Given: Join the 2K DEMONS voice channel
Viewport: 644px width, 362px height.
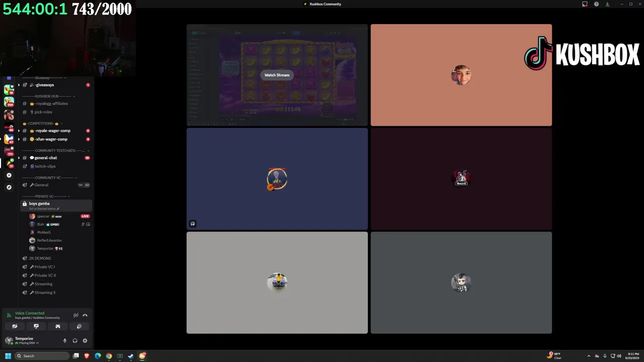Looking at the screenshot, I should pyautogui.click(x=55, y=258).
